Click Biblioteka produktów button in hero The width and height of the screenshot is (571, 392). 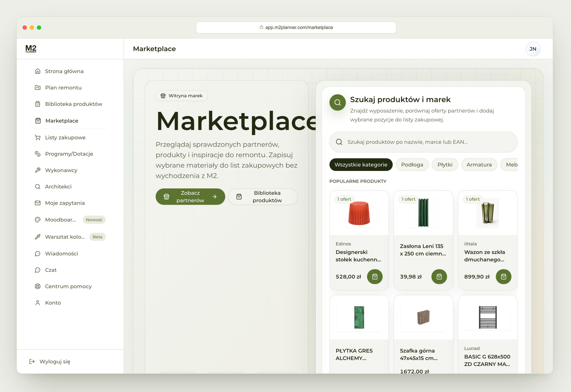coord(263,197)
